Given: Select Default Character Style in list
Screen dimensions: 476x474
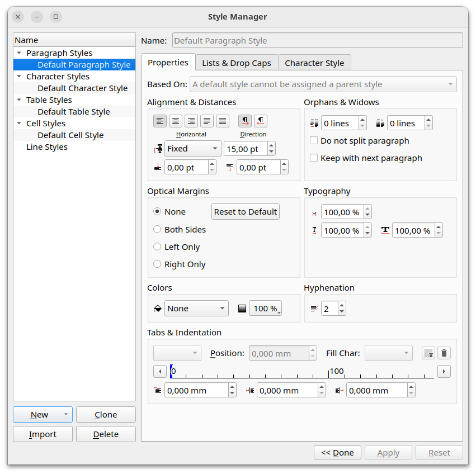Looking at the screenshot, I should tap(82, 88).
